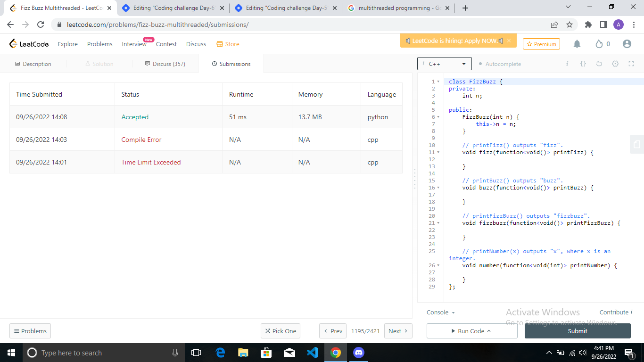644x362 pixels.
Task: Open Chrome profile avatar A
Action: tap(619, 25)
